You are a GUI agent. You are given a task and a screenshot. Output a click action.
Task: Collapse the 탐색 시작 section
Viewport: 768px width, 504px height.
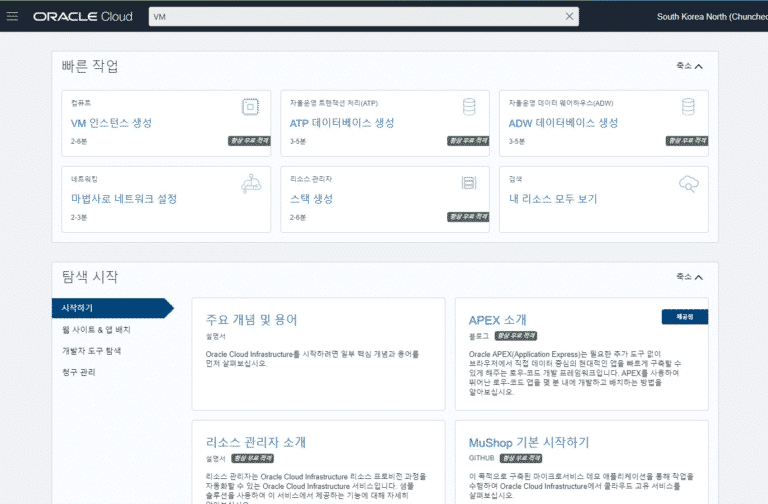[689, 277]
